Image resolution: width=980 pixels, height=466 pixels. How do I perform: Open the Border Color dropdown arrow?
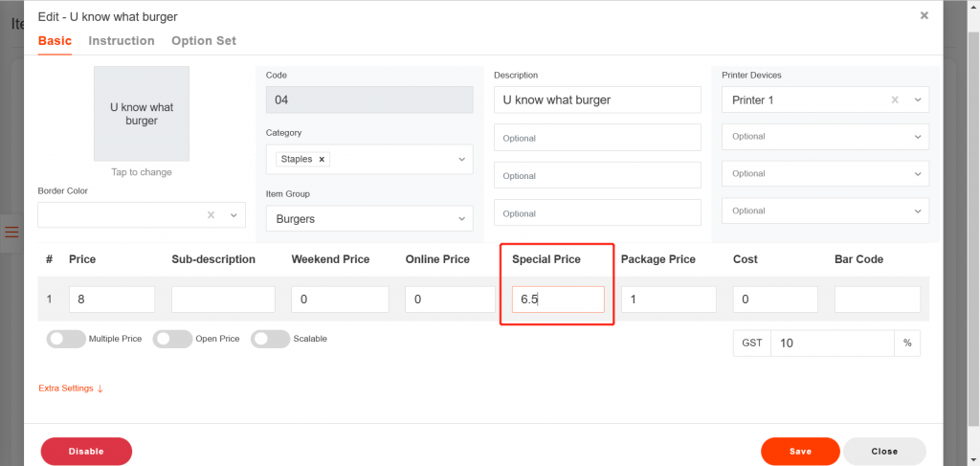(x=234, y=215)
